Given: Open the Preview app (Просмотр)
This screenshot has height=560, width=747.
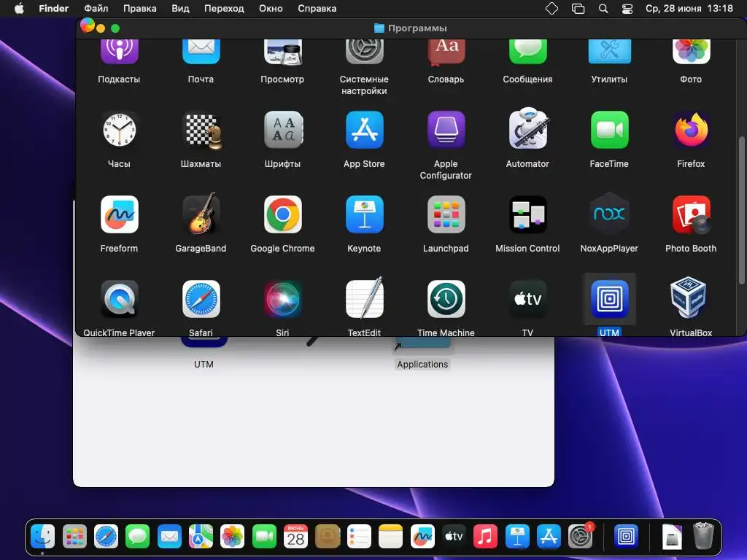Looking at the screenshot, I should [283, 52].
